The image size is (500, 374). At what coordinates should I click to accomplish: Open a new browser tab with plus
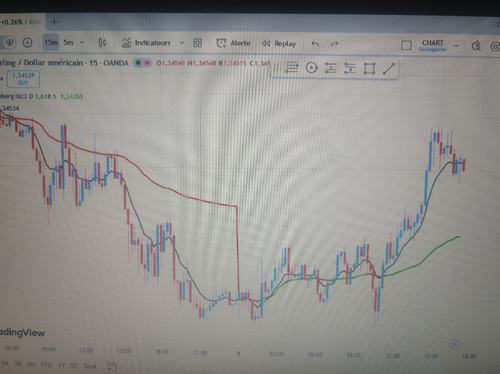click(x=54, y=22)
